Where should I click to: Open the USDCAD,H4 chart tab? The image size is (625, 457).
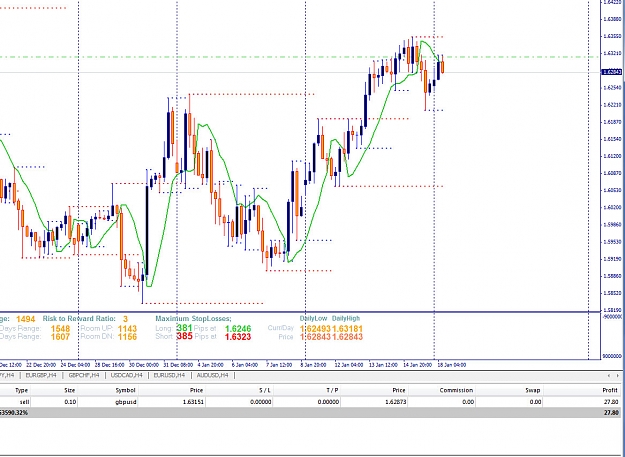[x=126, y=375]
